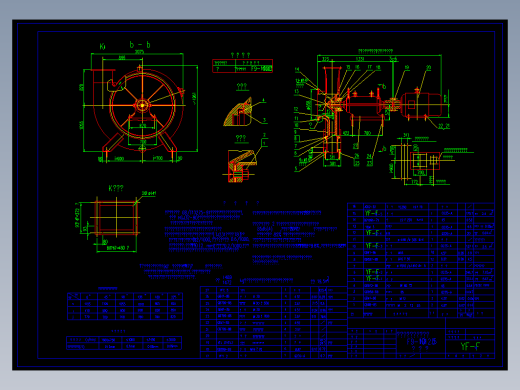The width and height of the screenshot is (520, 390).
Task: Select the "F9-N0 2B" drawing title text
Action: pyautogui.click(x=421, y=342)
